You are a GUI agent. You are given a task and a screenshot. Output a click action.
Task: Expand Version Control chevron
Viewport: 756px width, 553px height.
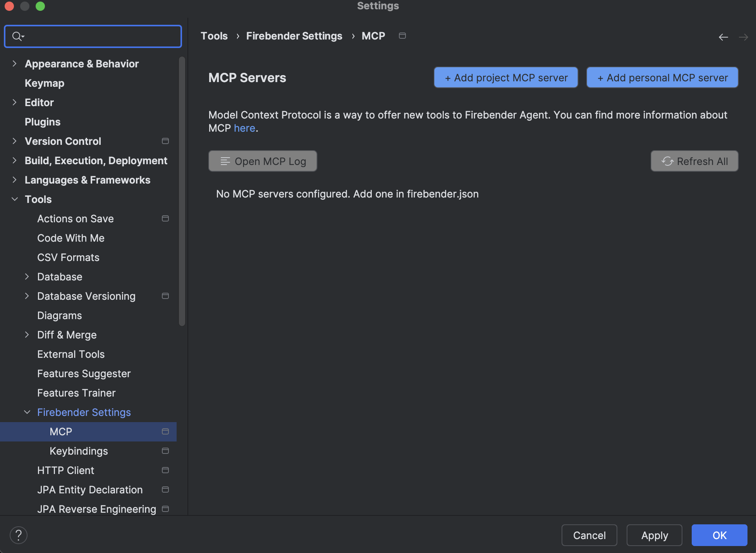click(x=14, y=141)
